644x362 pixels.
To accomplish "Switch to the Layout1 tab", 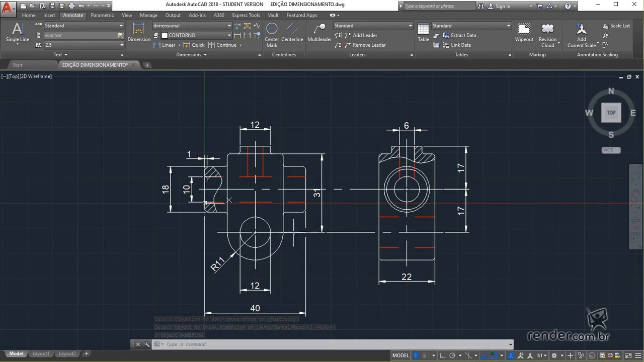I will [41, 353].
